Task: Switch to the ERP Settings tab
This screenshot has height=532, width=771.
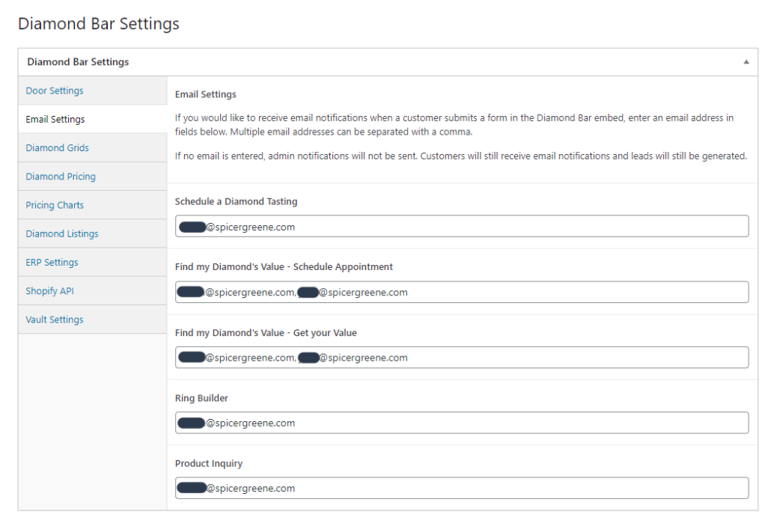Action: pos(52,263)
